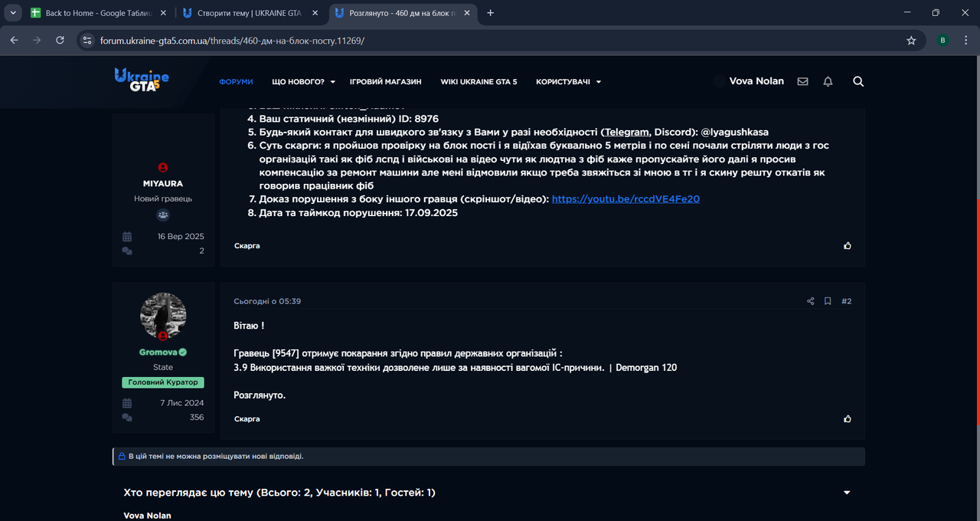Share post #2 via share icon
The width and height of the screenshot is (980, 521).
pos(811,301)
